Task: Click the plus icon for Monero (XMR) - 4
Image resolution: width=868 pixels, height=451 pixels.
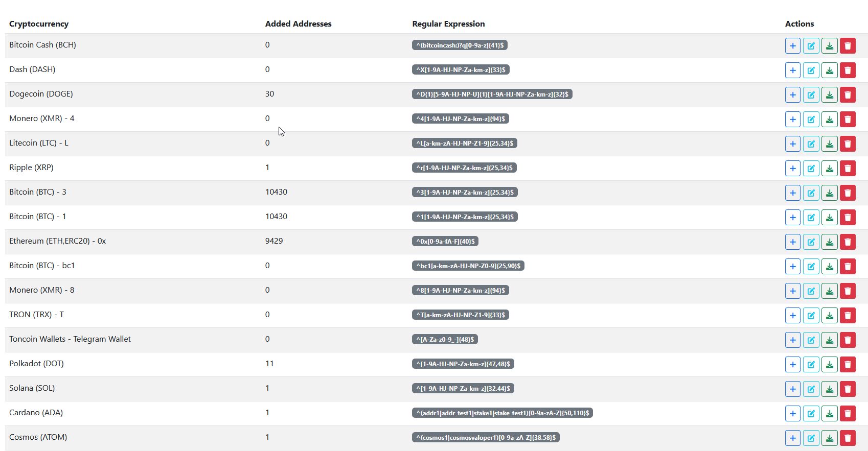Action: coord(792,120)
